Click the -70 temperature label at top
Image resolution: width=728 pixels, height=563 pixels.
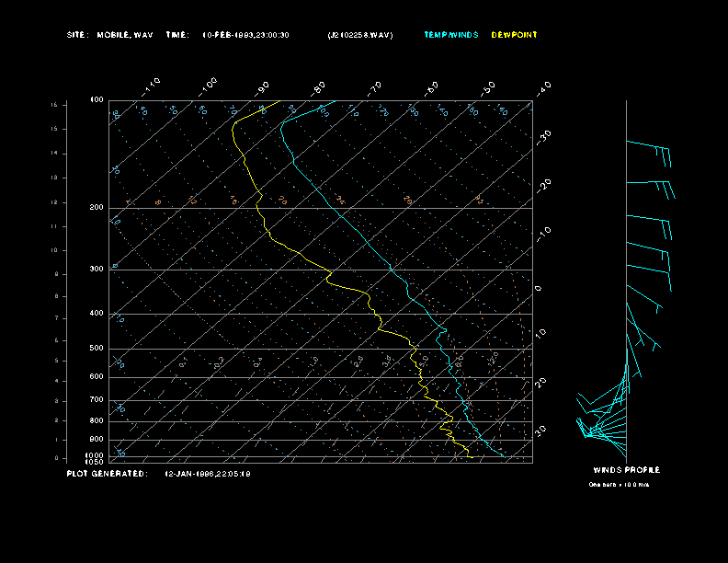pos(374,88)
